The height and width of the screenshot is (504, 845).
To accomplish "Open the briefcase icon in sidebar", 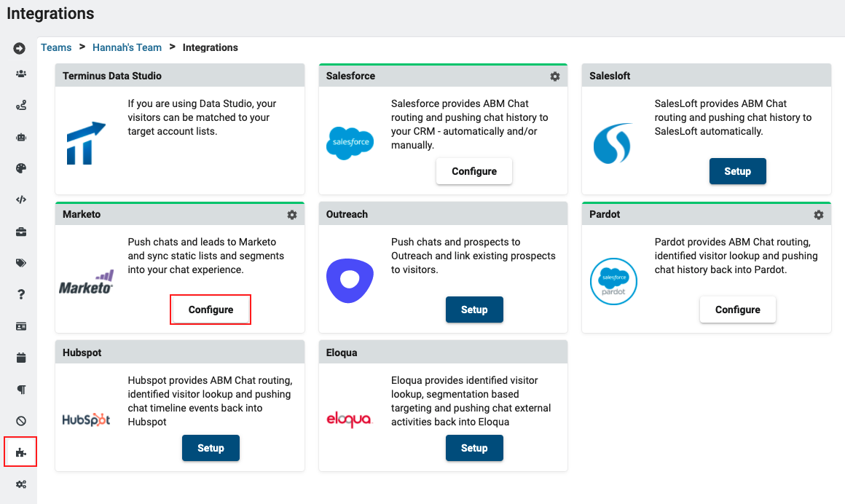I will pos(20,232).
